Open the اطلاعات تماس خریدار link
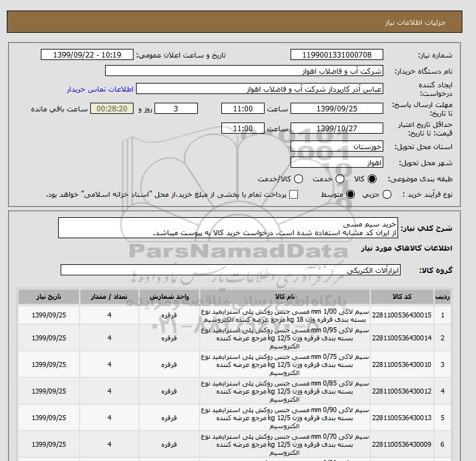This screenshot has height=461, width=476. [100, 89]
